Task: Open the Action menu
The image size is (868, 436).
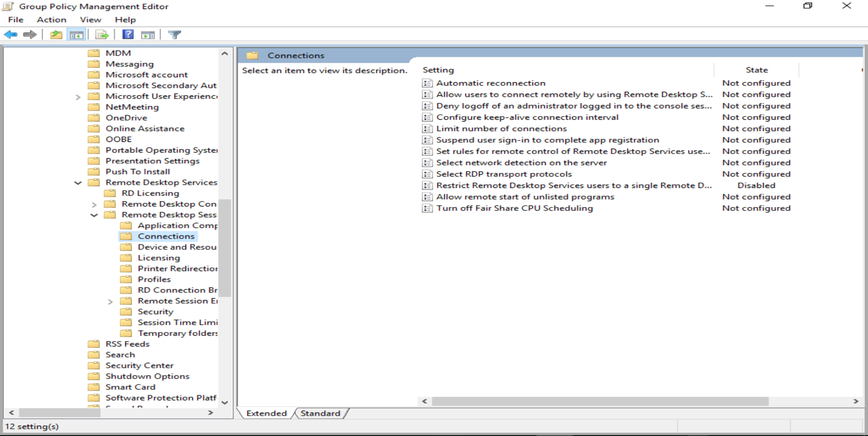Action: click(52, 20)
